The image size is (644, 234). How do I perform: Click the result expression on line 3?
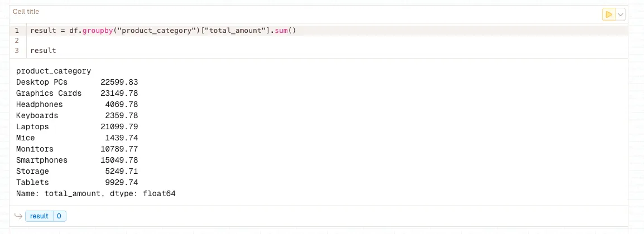[43, 51]
